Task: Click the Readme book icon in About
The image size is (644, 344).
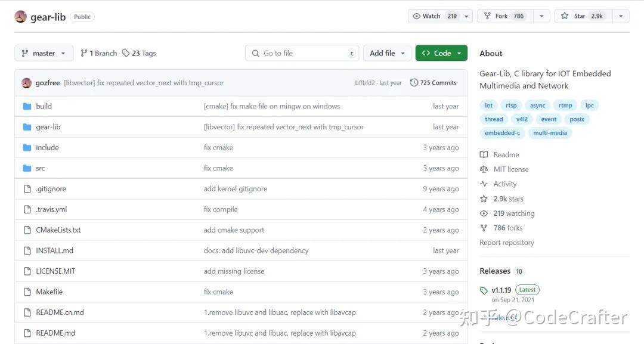Action: coord(484,154)
